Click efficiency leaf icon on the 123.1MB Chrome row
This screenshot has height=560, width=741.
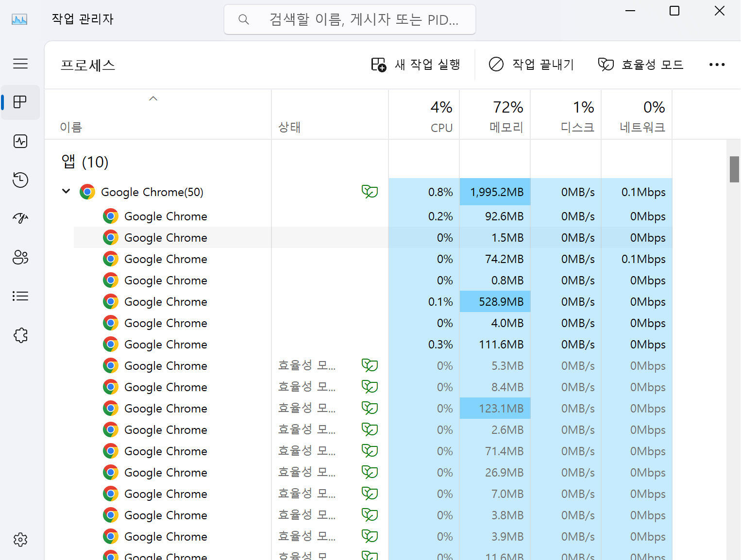(x=370, y=408)
